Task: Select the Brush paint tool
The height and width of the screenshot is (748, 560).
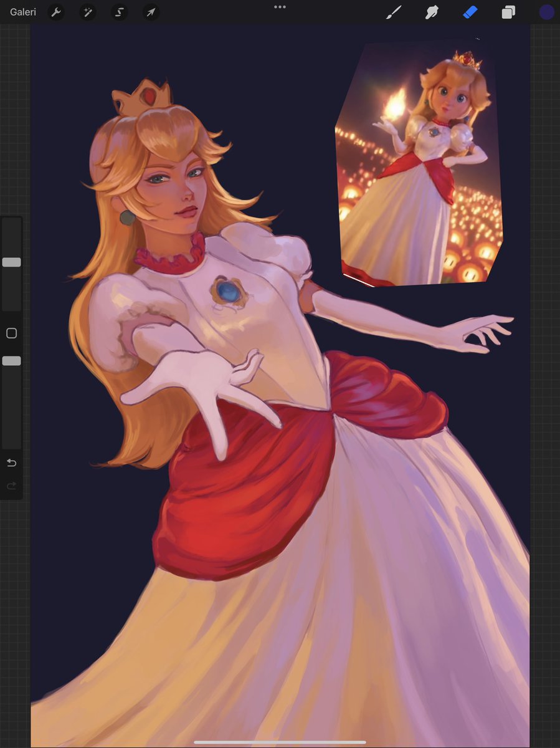Action: 394,12
